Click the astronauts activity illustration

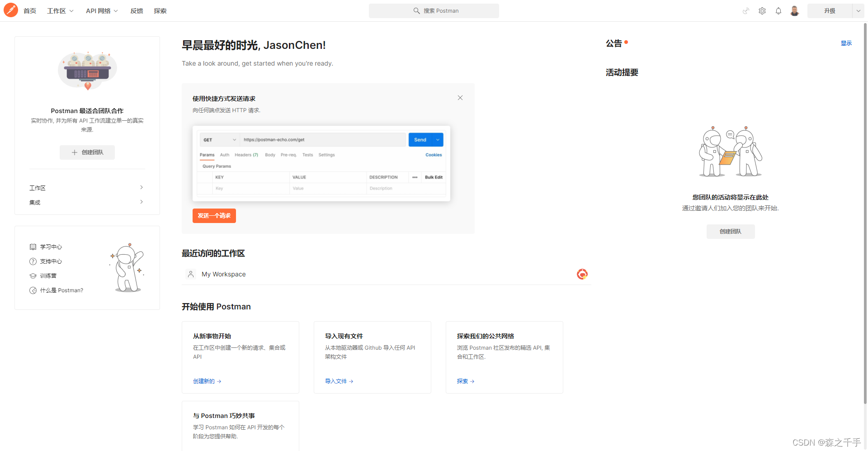pos(731,152)
